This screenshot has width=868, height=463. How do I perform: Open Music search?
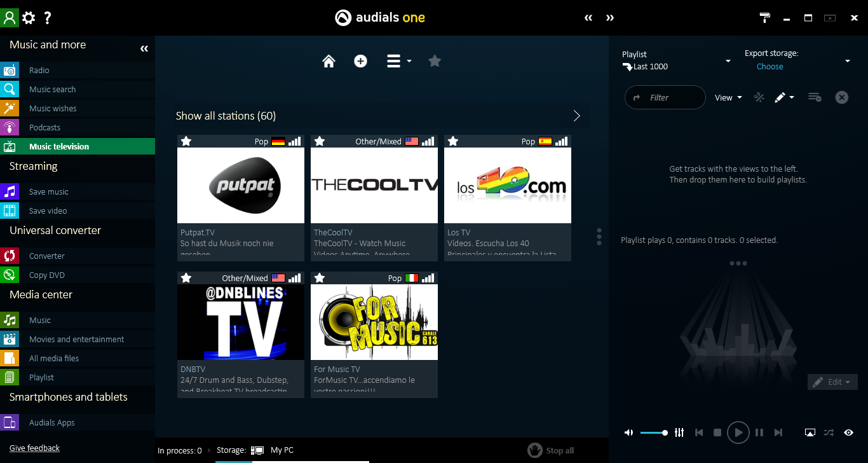coord(78,89)
